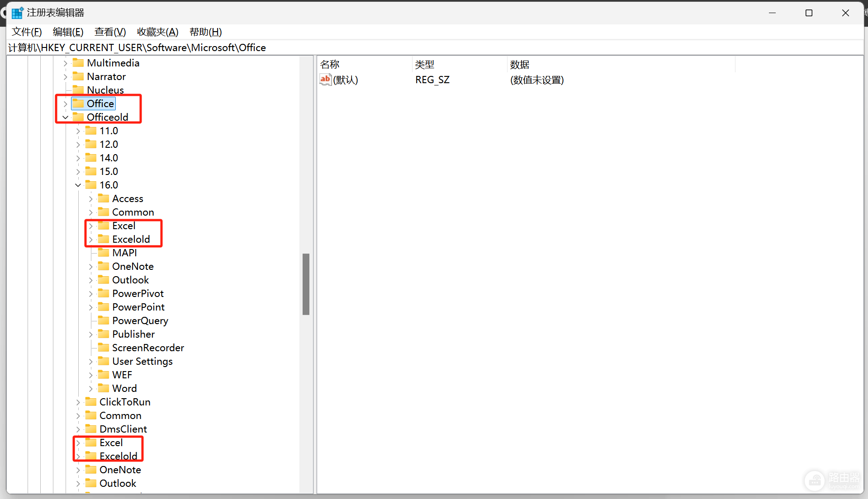Click the Publisher folder icon

(x=104, y=334)
